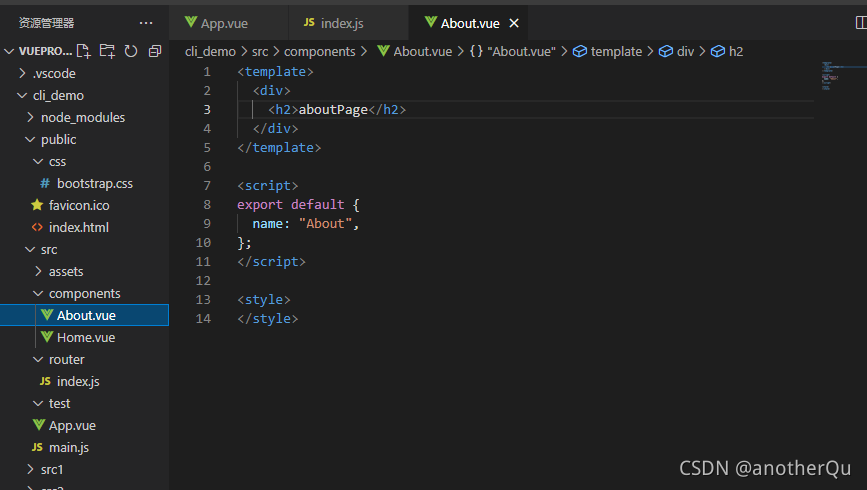Image resolution: width=867 pixels, height=490 pixels.
Task: Collapse the VUEPRO... root workspace section
Action: click(9, 51)
